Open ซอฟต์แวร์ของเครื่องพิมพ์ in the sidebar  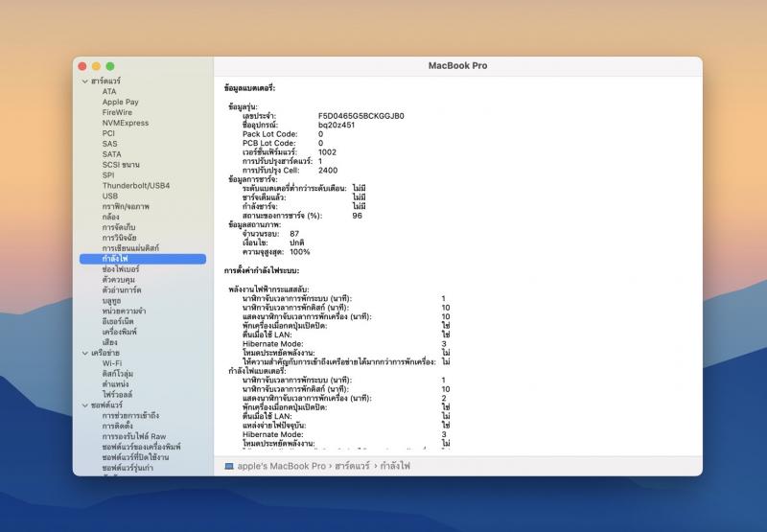[141, 447]
